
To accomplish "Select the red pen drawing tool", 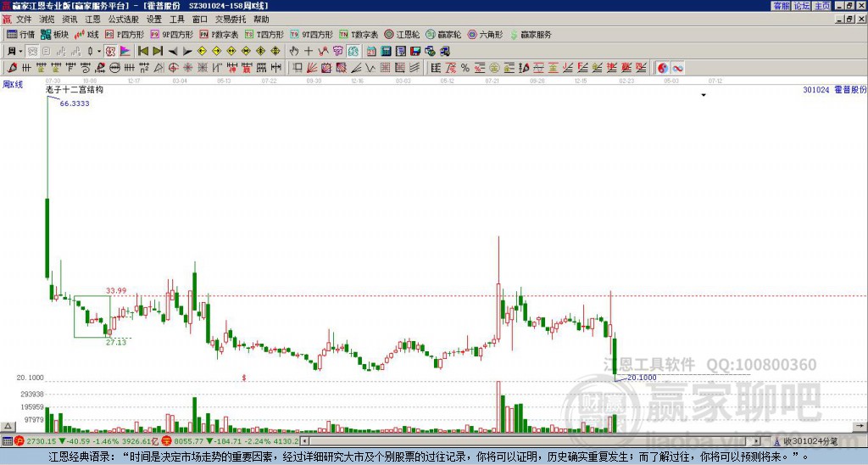I will (x=12, y=68).
